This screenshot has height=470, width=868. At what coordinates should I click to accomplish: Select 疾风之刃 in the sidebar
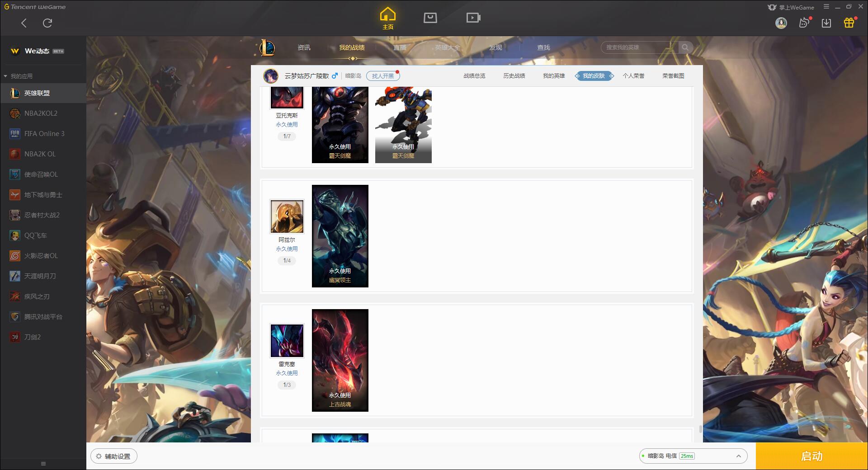point(43,296)
